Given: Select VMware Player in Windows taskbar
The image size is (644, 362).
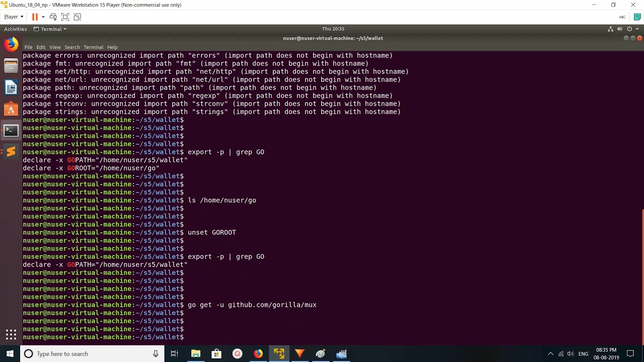Looking at the screenshot, I should (279, 354).
